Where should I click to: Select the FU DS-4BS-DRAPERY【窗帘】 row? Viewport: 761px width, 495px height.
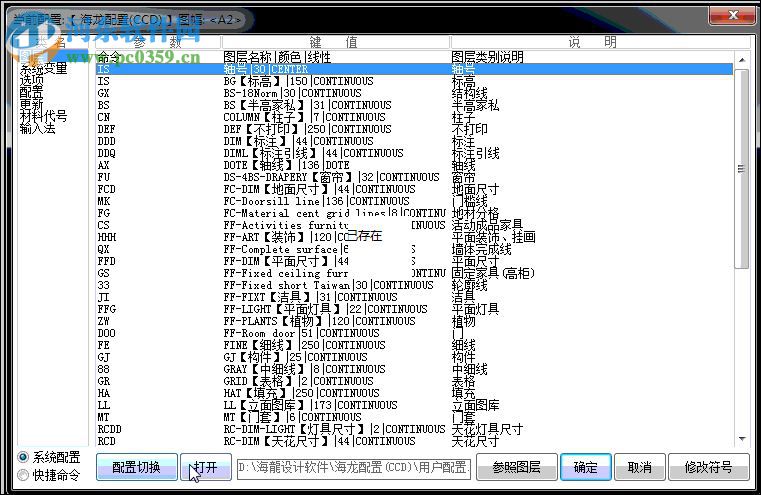coord(414,177)
